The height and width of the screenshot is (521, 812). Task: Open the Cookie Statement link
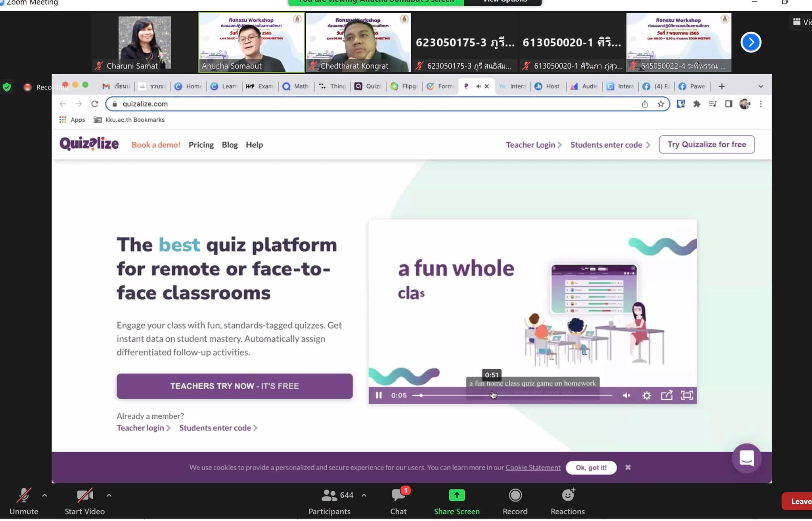click(533, 467)
